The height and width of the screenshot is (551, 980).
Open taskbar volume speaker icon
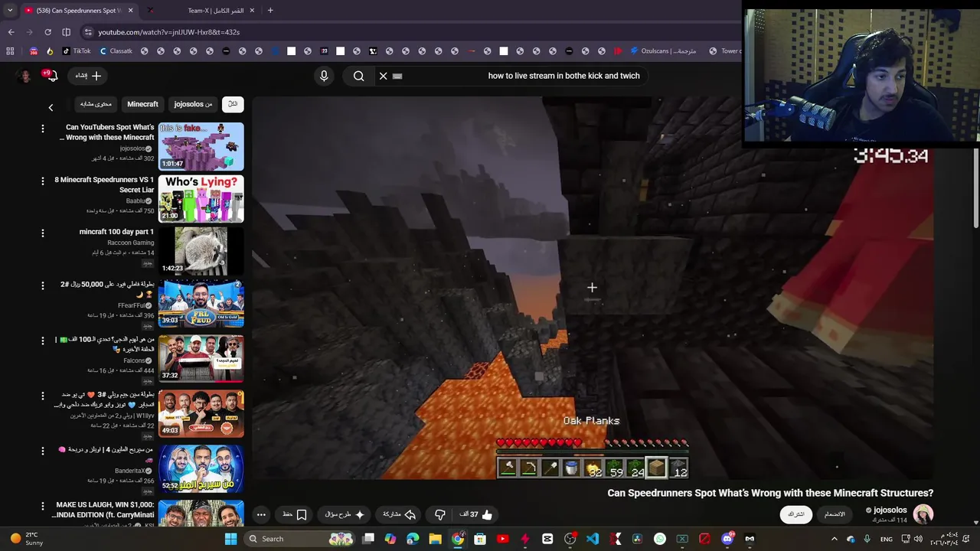tap(918, 539)
